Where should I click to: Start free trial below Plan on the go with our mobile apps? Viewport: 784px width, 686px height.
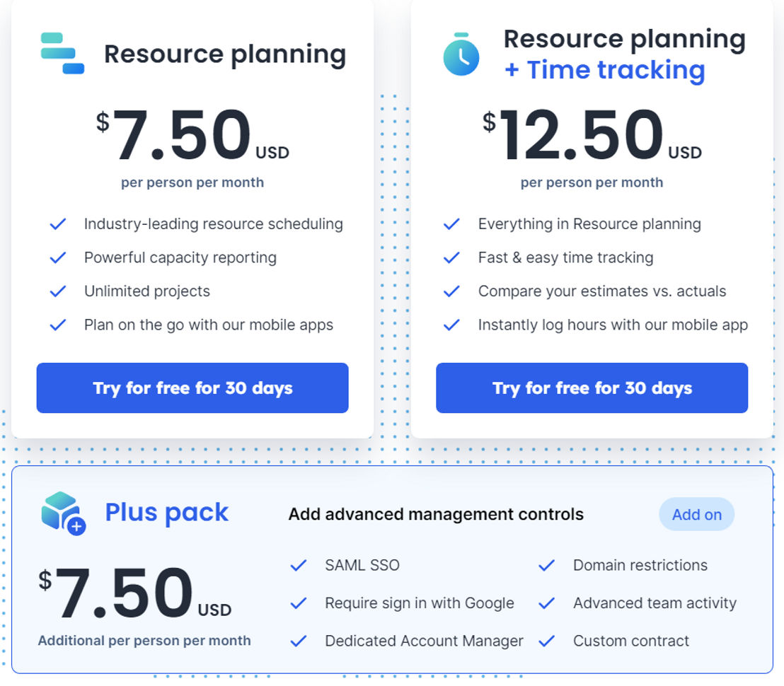192,388
